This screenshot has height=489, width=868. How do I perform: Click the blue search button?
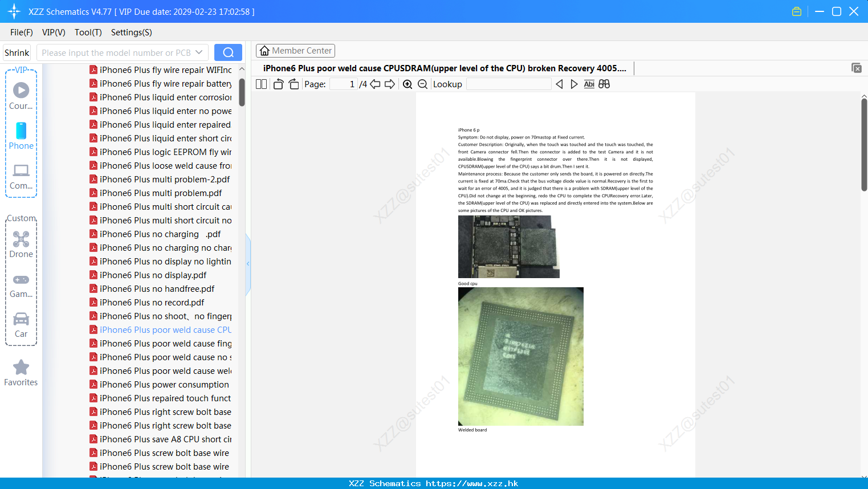228,52
